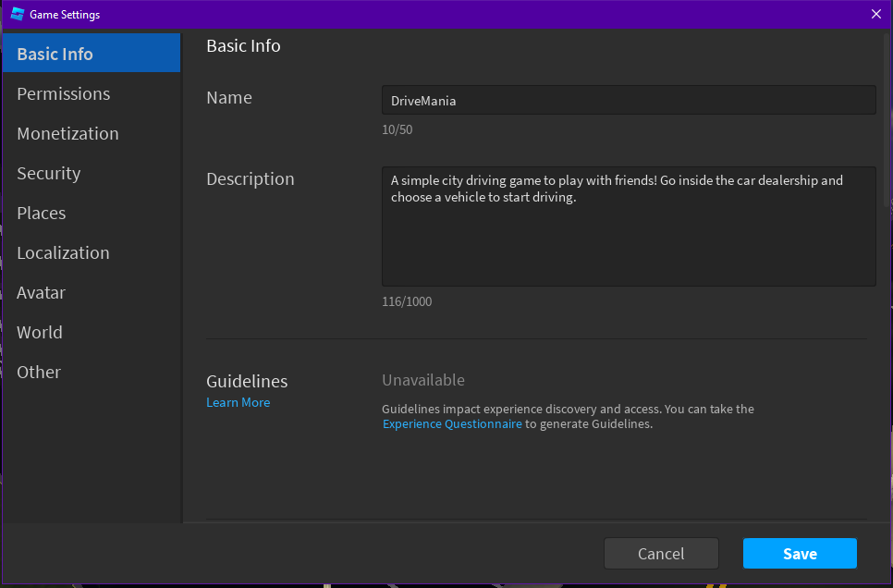Save the game settings
893x588 pixels.
pos(800,554)
